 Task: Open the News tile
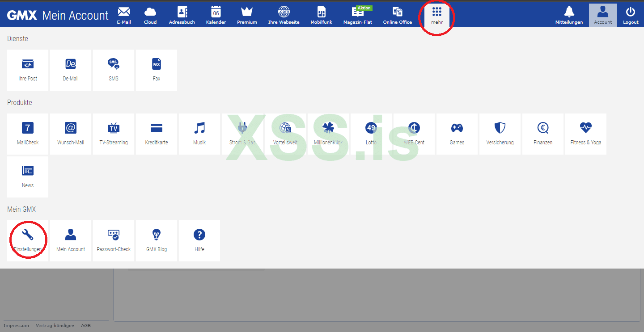[x=28, y=177]
